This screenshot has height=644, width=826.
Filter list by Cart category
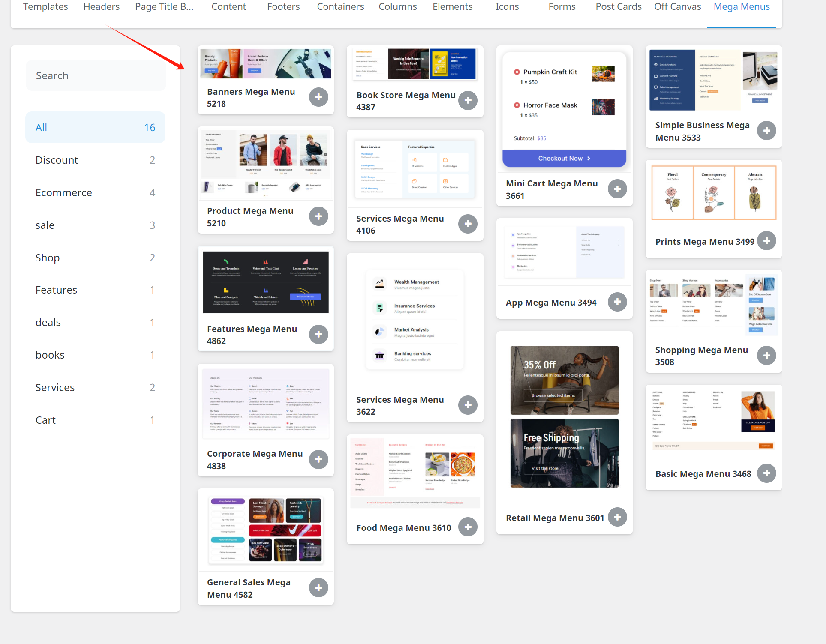click(x=95, y=420)
